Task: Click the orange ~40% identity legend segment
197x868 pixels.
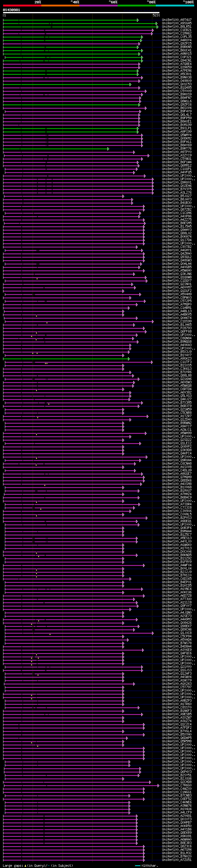Action: (x=60, y=6)
